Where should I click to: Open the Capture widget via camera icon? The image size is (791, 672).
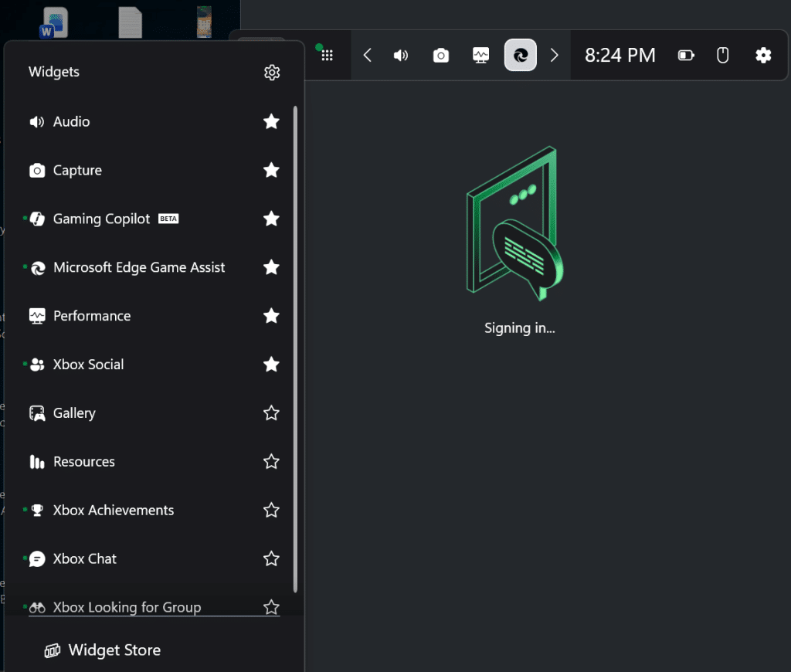[x=441, y=55]
